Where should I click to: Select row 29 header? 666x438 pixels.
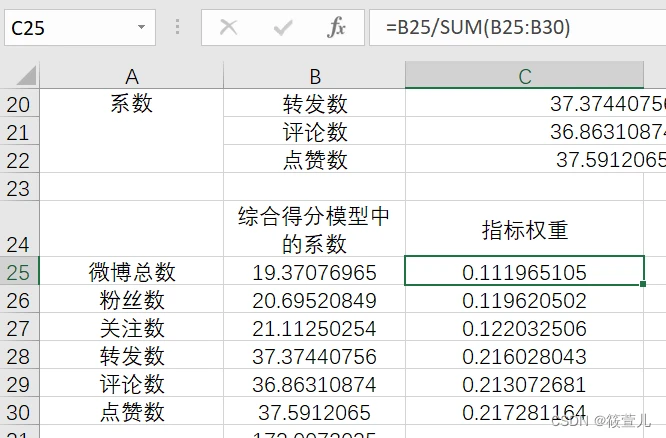click(x=20, y=383)
